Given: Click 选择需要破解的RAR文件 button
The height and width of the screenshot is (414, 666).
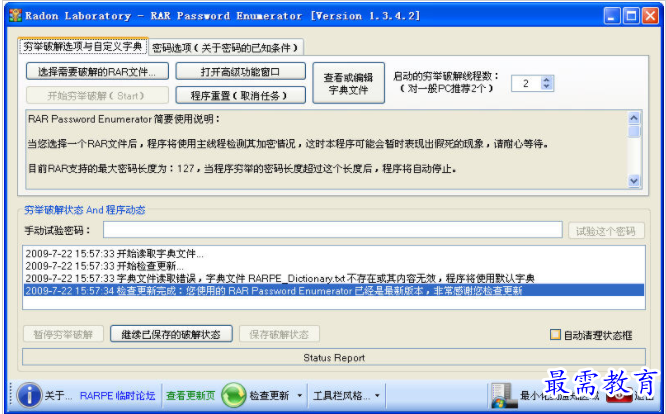Looking at the screenshot, I should point(97,71).
